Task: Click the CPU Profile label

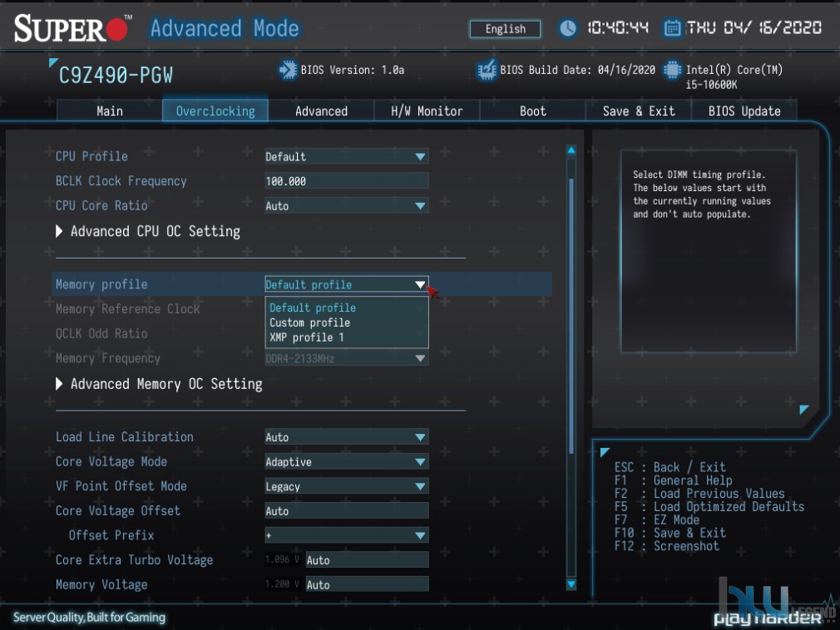Action: tap(91, 156)
